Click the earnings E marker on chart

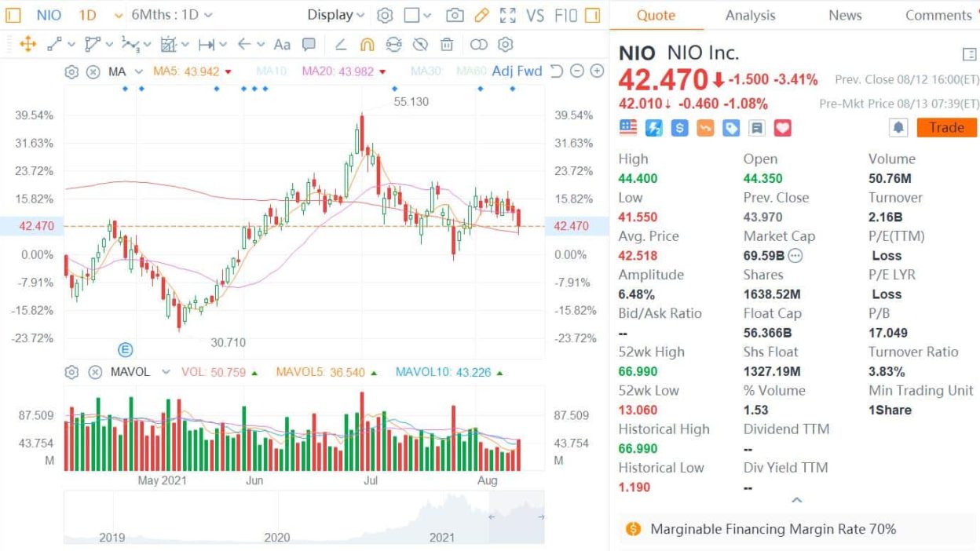coord(125,349)
